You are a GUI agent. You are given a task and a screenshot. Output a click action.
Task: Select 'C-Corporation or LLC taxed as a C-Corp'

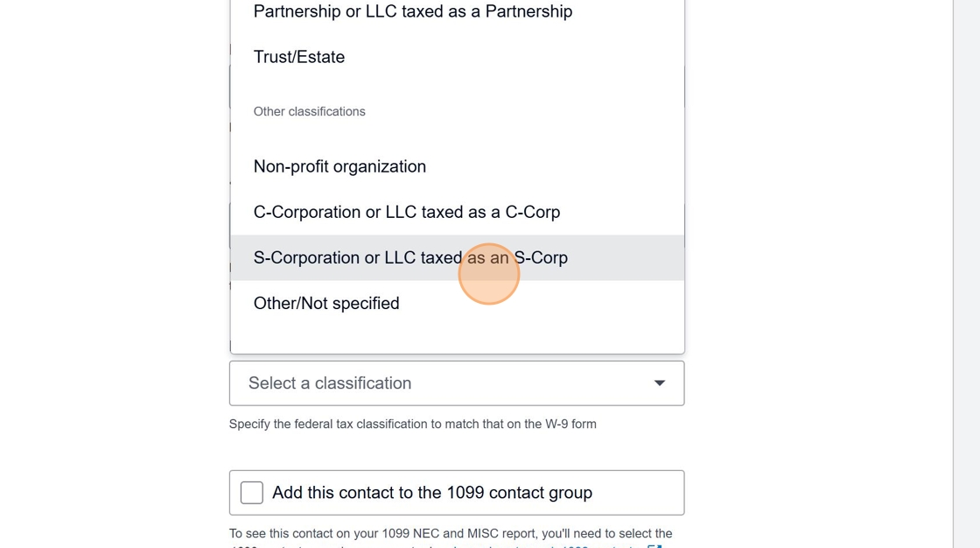(407, 212)
